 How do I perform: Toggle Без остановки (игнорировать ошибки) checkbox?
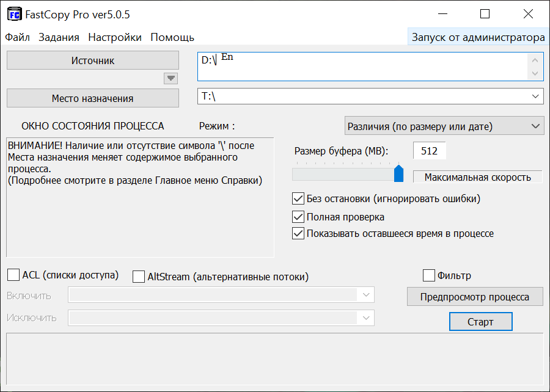(x=298, y=198)
